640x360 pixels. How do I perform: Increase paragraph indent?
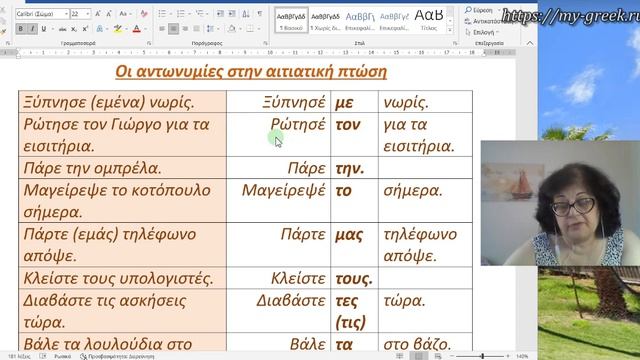tap(232, 14)
